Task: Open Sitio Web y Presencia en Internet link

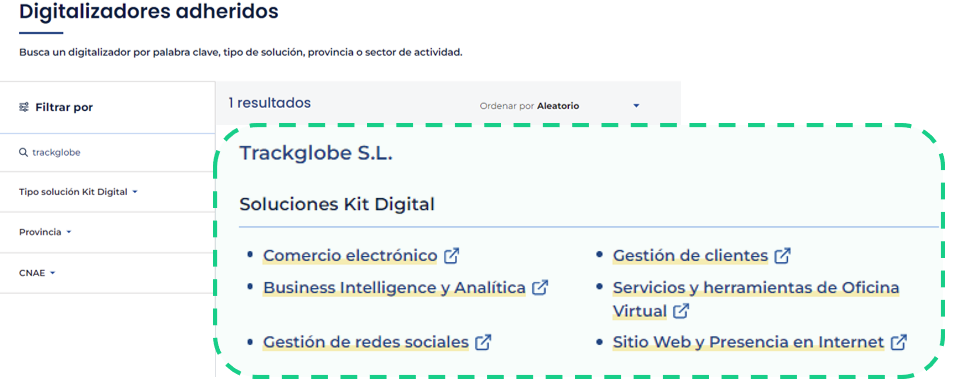Action: [748, 343]
